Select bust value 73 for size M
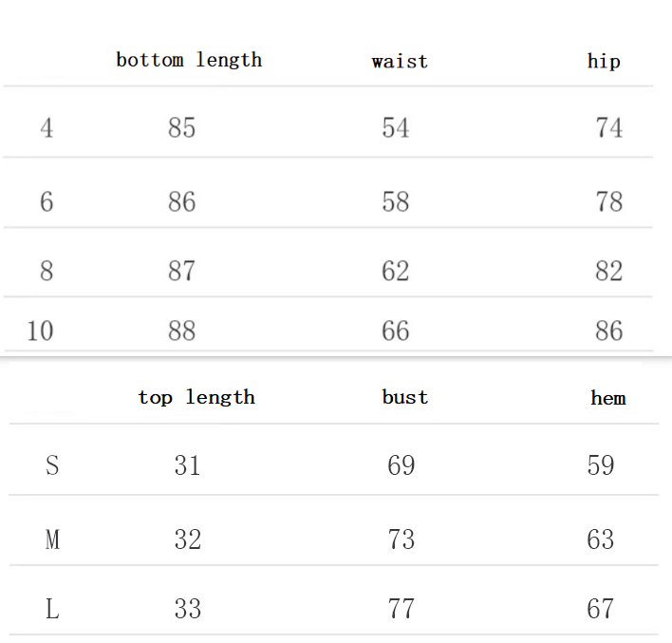Viewport: 672px width, 643px height. tap(401, 539)
